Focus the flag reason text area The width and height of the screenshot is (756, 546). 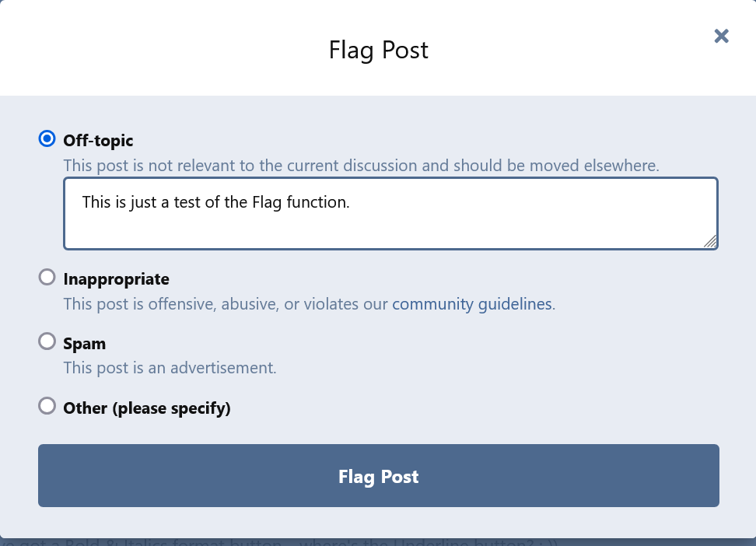coord(391,213)
